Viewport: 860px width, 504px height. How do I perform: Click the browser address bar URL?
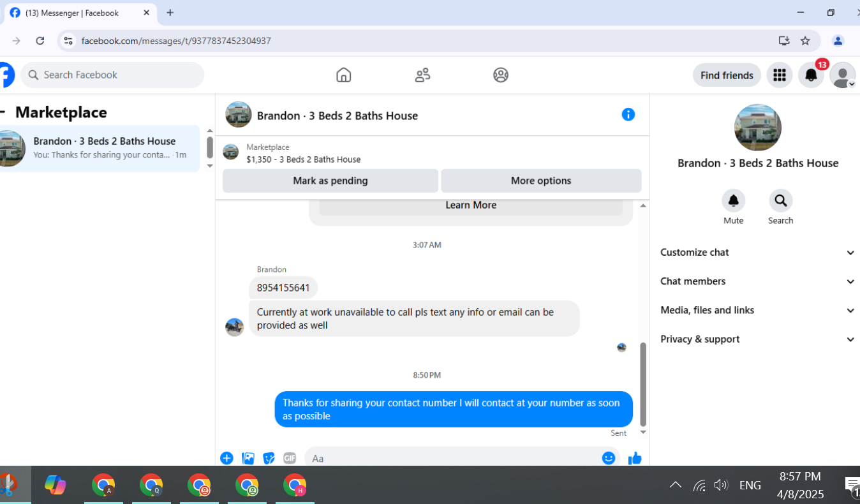tap(176, 41)
